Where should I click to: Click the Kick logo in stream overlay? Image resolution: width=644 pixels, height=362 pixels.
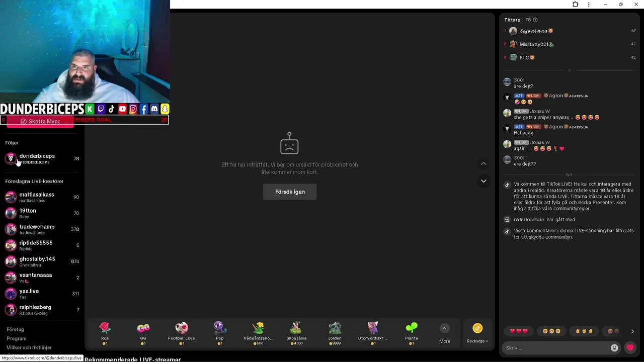click(x=90, y=109)
